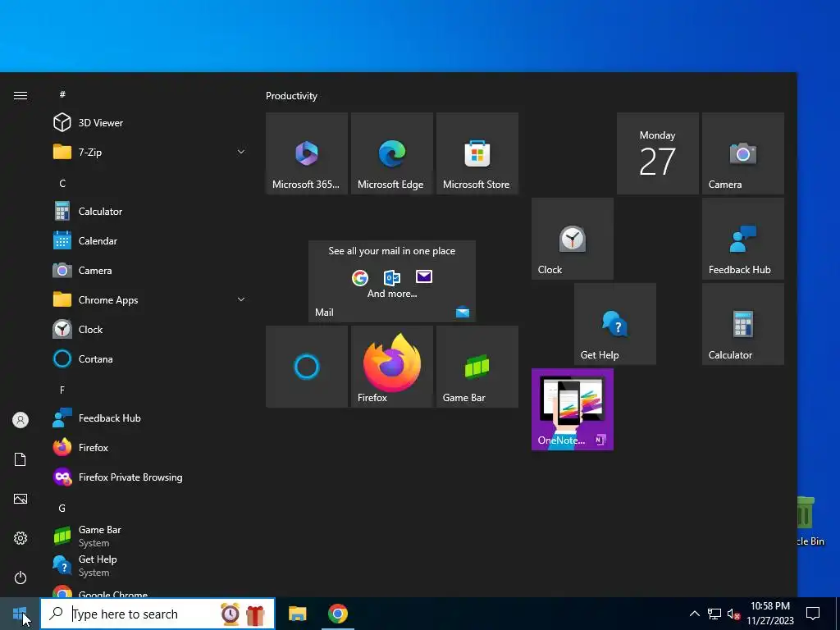The height and width of the screenshot is (630, 840).
Task: Open the network status tray icon
Action: [x=714, y=614]
